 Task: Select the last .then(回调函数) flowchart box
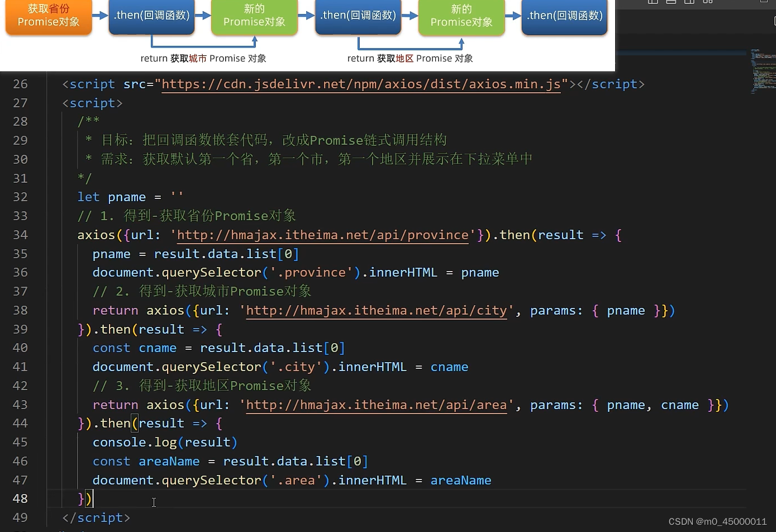point(564,16)
